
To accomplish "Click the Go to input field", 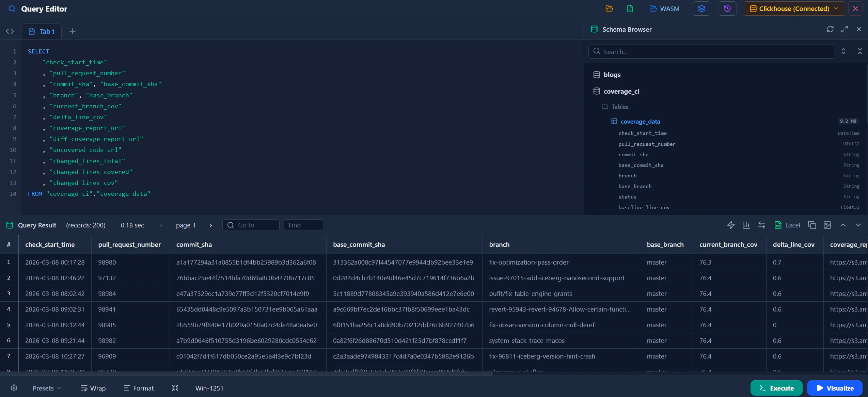I will (x=251, y=225).
